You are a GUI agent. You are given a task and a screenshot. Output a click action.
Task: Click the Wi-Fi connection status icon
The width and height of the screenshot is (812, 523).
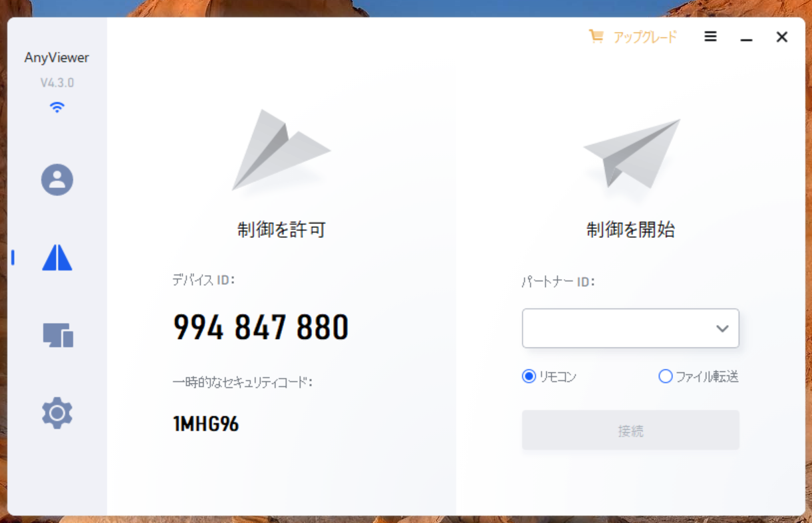click(57, 107)
